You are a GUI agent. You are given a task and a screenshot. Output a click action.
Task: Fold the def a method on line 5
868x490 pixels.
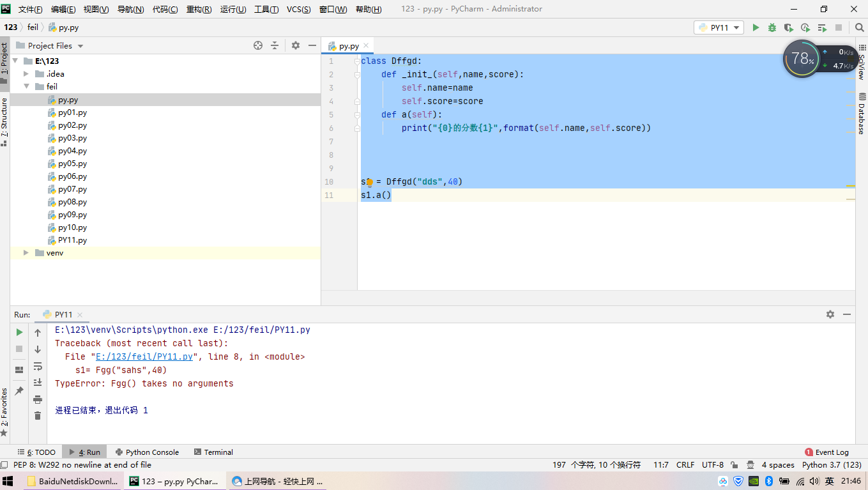[357, 115]
